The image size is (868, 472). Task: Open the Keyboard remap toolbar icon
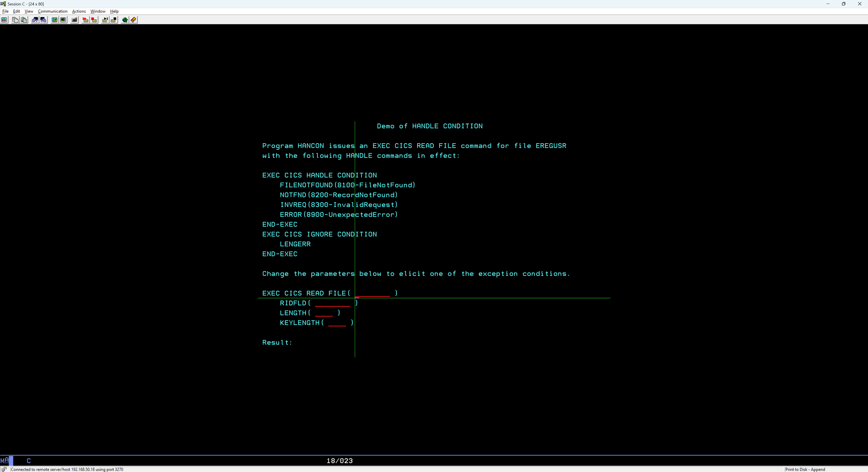[74, 20]
